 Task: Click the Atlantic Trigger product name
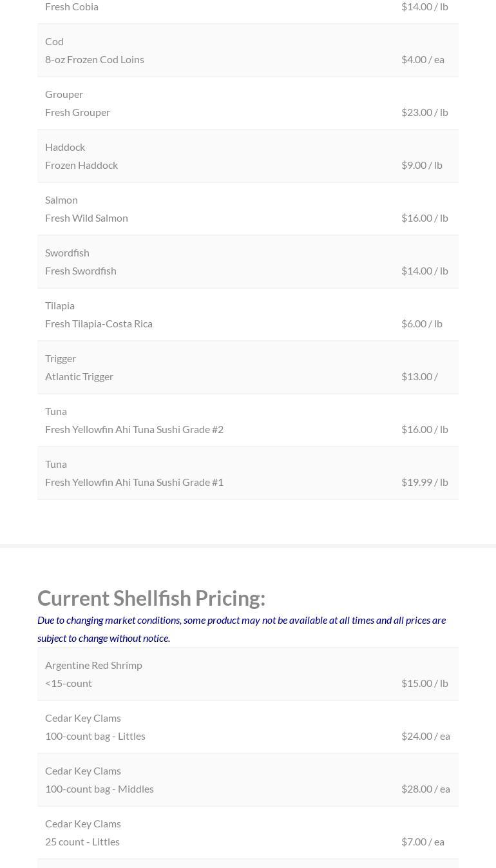tap(79, 376)
